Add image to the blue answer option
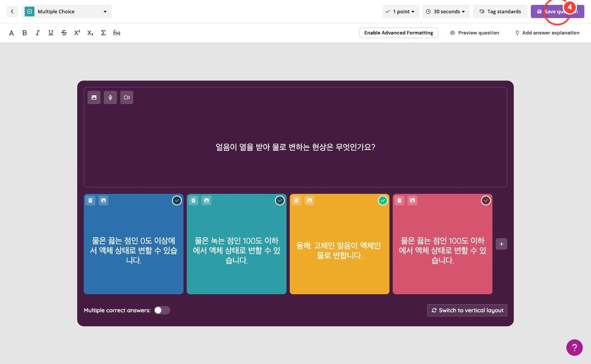The width and height of the screenshot is (591, 364). (x=103, y=200)
